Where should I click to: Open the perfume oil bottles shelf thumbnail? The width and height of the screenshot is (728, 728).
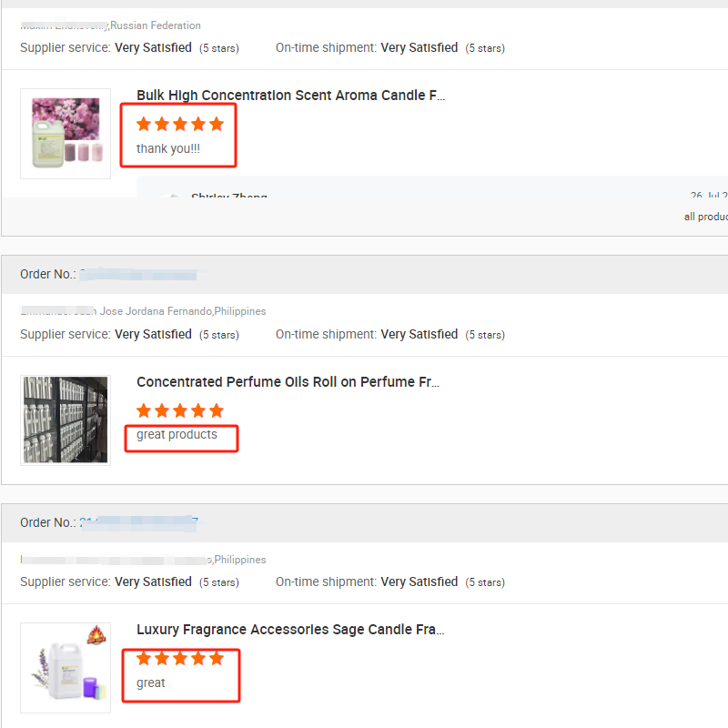[66, 420]
